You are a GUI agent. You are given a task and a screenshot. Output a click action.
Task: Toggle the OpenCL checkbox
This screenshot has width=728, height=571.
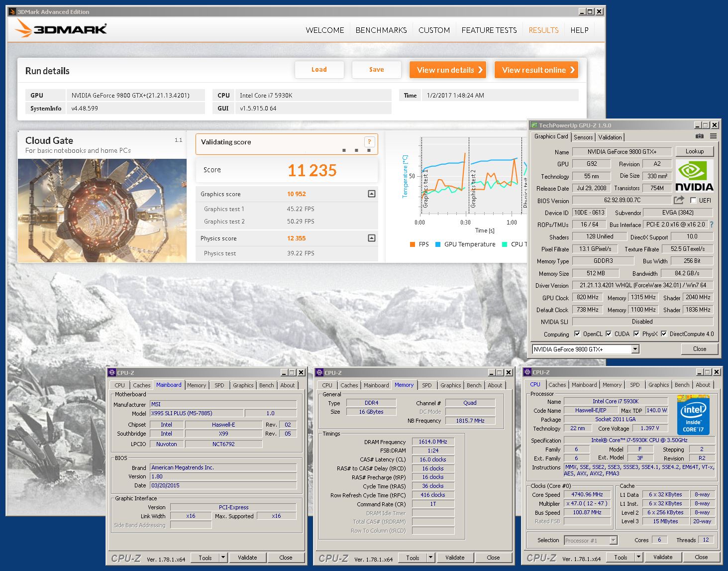pyautogui.click(x=577, y=334)
